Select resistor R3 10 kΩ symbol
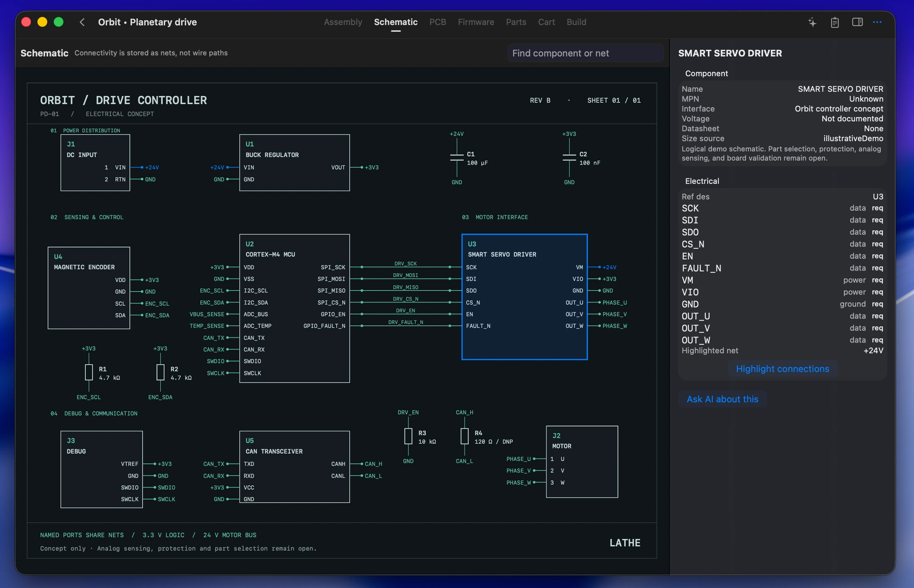914x588 pixels. (408, 436)
